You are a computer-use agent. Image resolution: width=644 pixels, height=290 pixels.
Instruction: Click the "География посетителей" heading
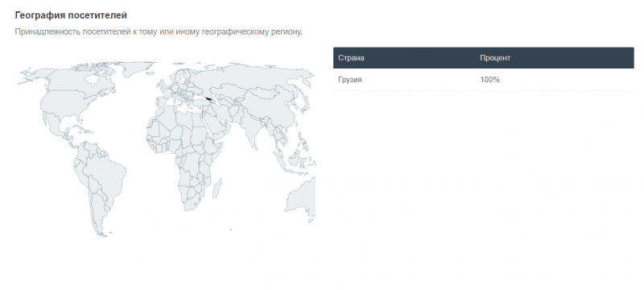(x=71, y=15)
